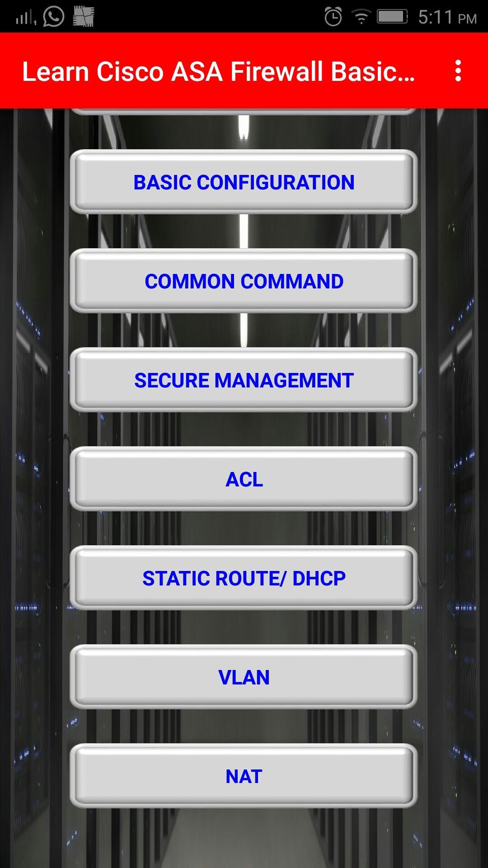Tap the Learn Cisco ASA Firewall title
488x868 pixels.
pos(219,71)
